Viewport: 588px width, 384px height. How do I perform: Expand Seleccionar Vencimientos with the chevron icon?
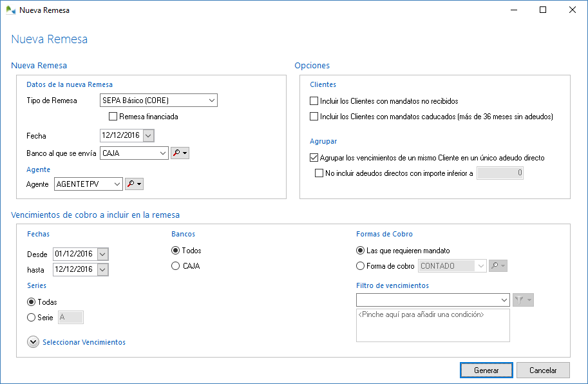[x=33, y=342]
